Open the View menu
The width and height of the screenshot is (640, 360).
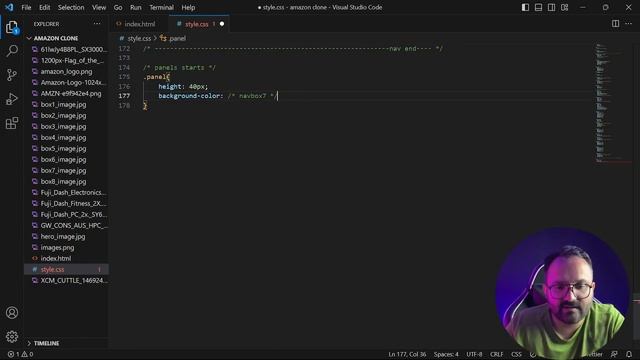tap(99, 7)
